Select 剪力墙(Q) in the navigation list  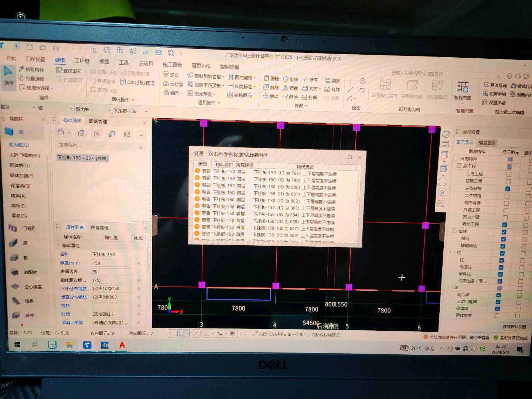click(19, 145)
